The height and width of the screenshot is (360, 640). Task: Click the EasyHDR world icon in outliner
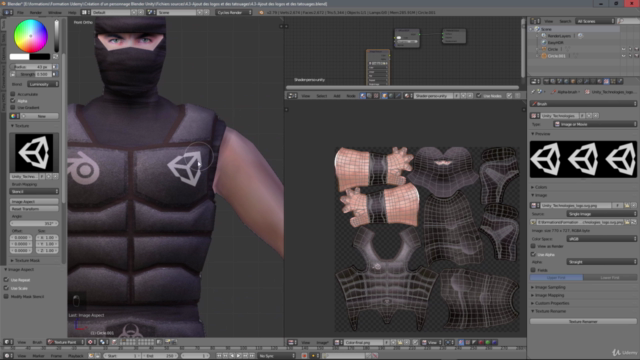(544, 42)
